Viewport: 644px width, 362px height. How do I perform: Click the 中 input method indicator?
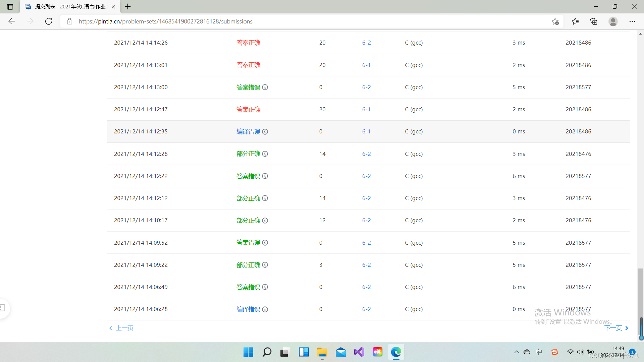[x=539, y=352]
